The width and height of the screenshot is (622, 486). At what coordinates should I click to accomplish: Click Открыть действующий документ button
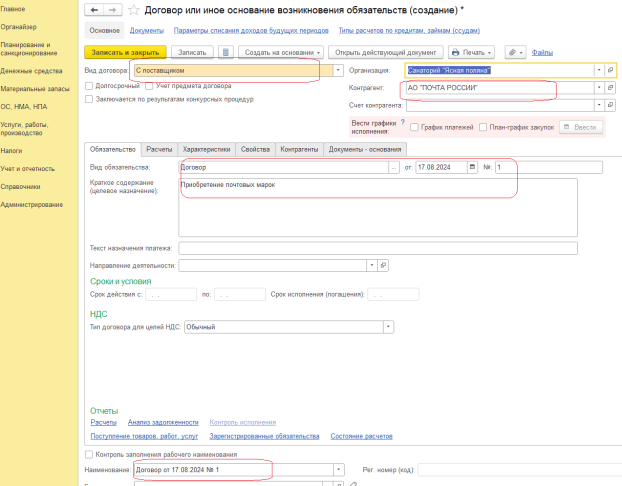[x=385, y=52]
